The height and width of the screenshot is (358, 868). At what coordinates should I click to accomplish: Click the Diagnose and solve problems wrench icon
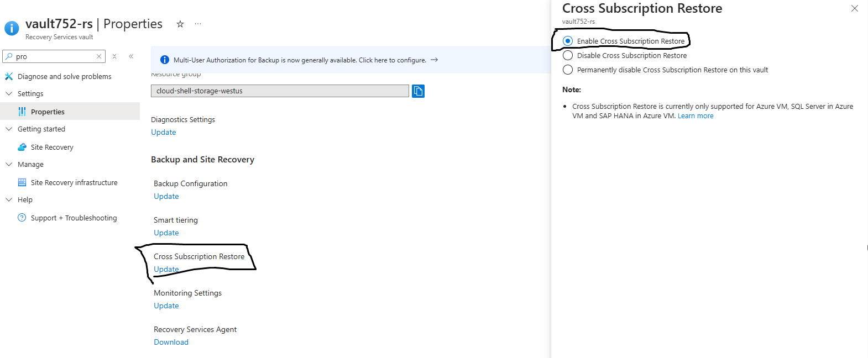coord(9,76)
